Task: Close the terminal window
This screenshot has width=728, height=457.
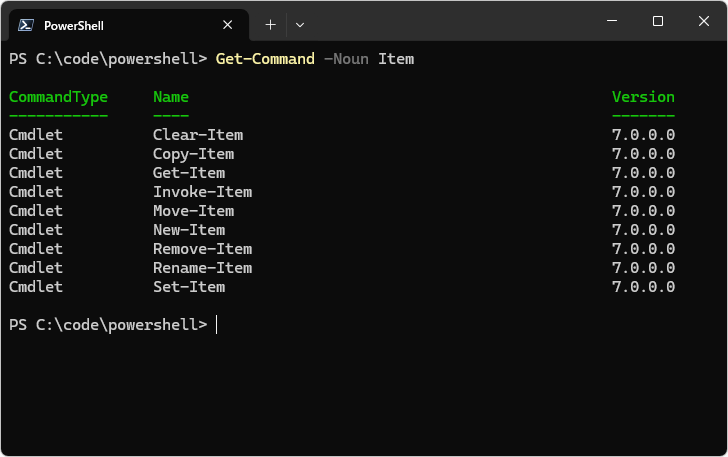Action: point(704,21)
